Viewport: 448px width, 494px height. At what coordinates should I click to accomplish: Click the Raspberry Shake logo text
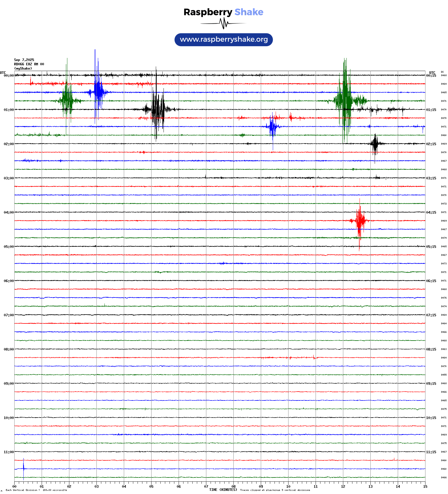coord(223,12)
